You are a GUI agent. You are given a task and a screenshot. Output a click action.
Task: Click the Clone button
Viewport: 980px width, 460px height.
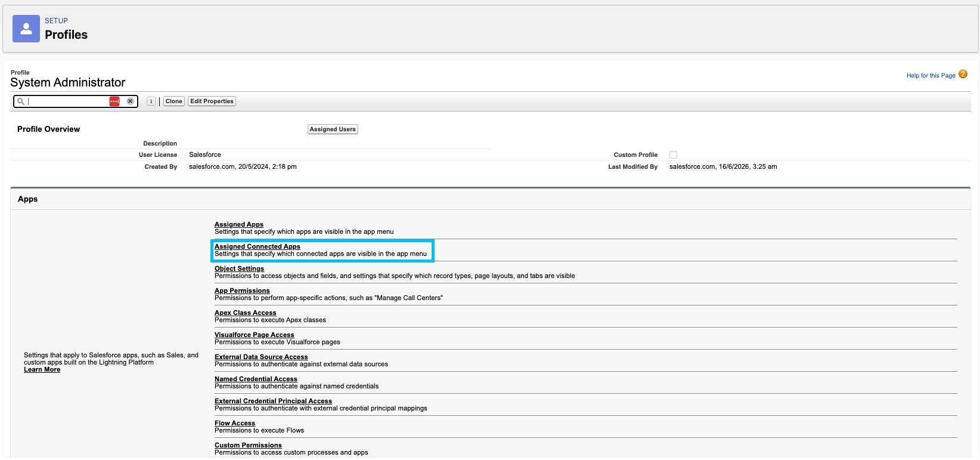174,101
